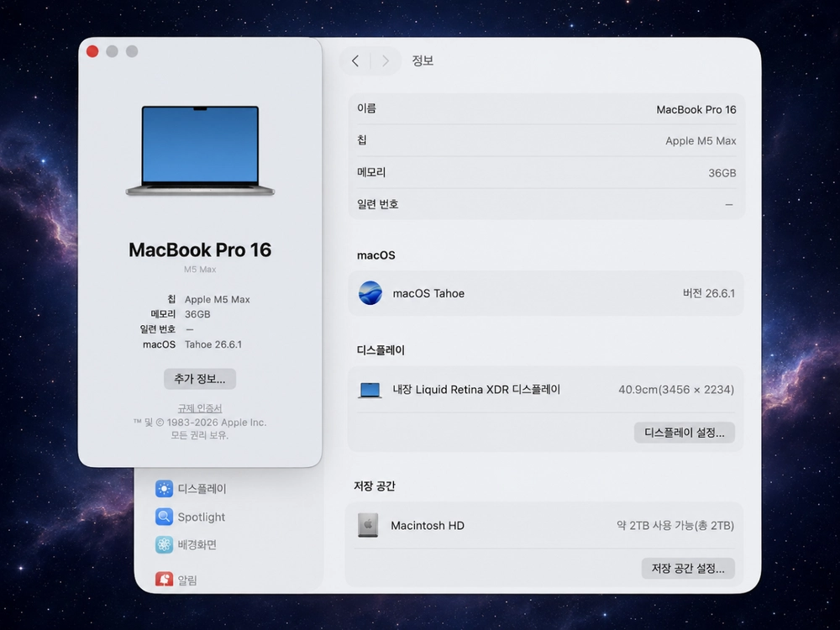Click the 저장 공간 section heading
Screen dimensions: 840x630
point(375,486)
